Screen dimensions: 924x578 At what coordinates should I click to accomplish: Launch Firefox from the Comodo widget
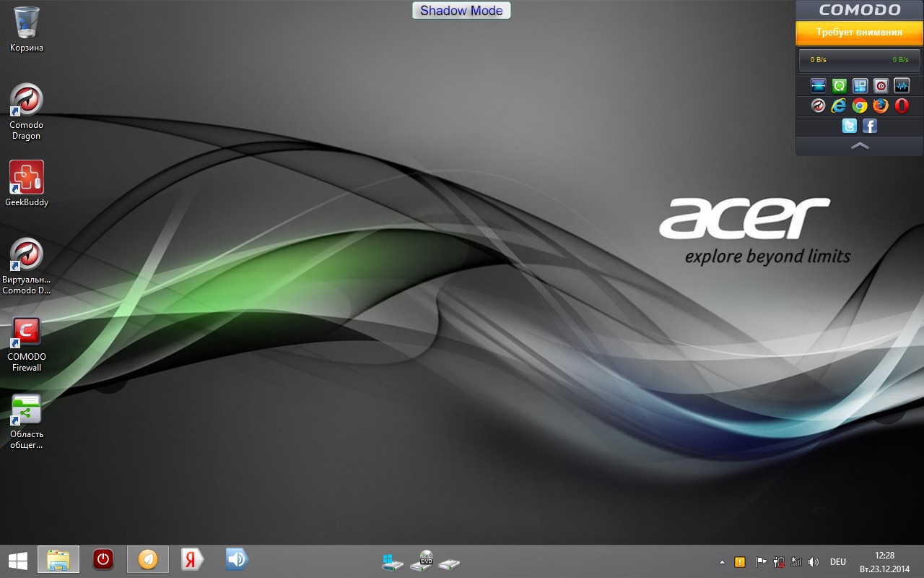880,106
